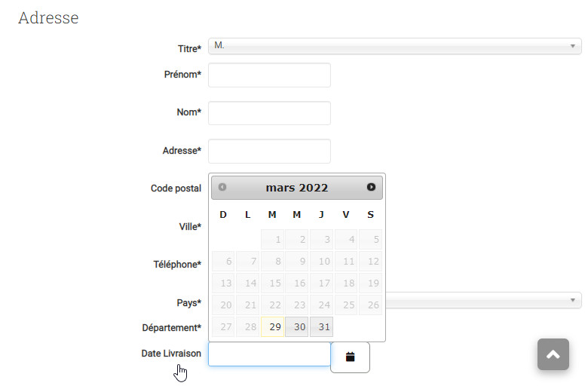Image resolution: width=588 pixels, height=389 pixels.
Task: Click into the Nom input field
Action: click(269, 113)
